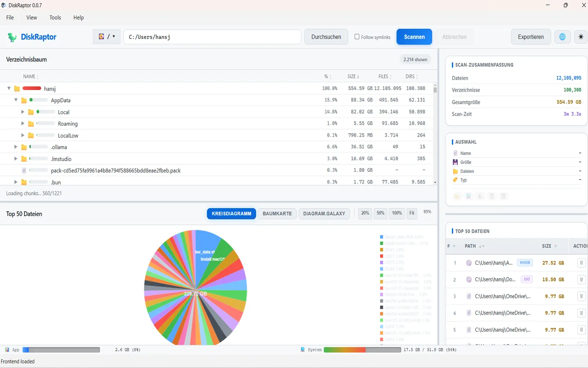Expand the LocalLow folder
588x368 pixels.
point(23,135)
